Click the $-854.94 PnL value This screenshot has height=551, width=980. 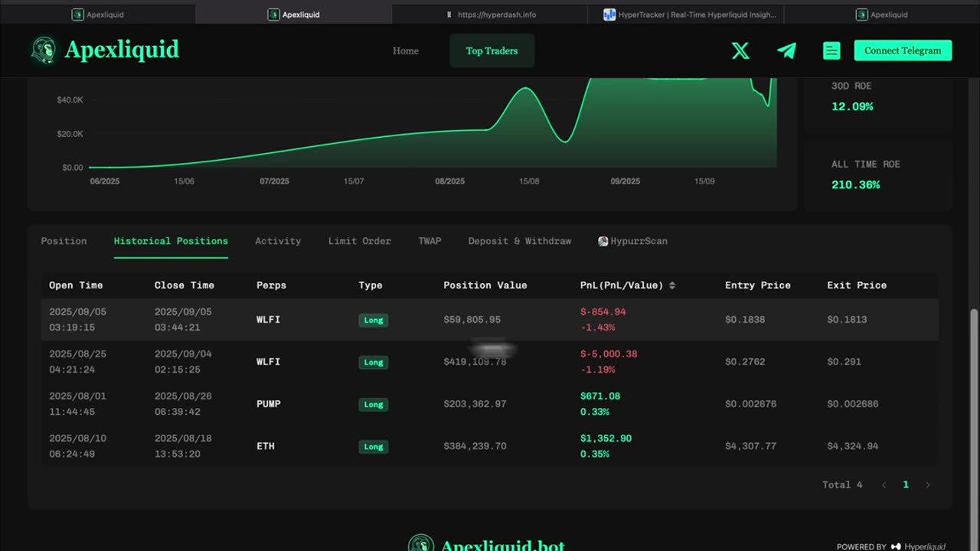click(x=603, y=312)
